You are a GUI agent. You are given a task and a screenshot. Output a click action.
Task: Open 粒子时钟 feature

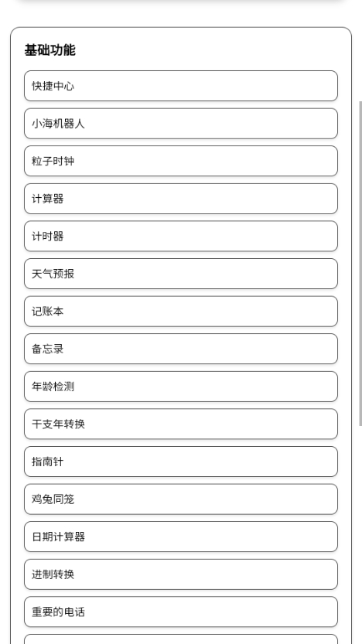(x=181, y=161)
